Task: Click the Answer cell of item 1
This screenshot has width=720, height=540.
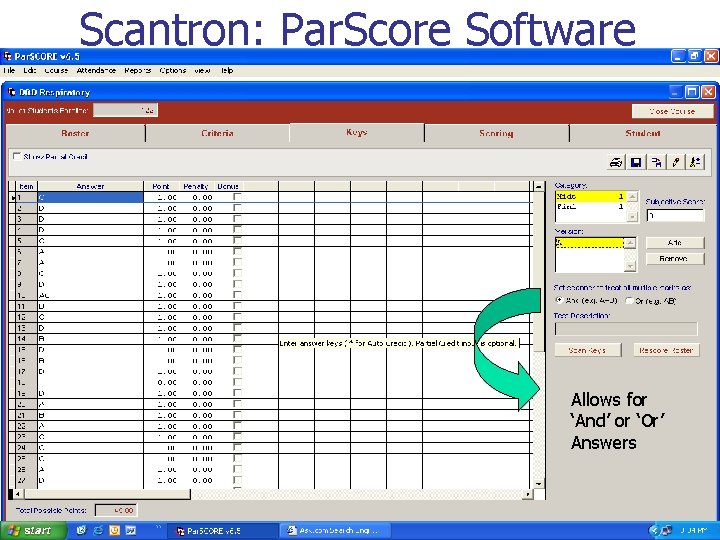Action: (x=90, y=197)
